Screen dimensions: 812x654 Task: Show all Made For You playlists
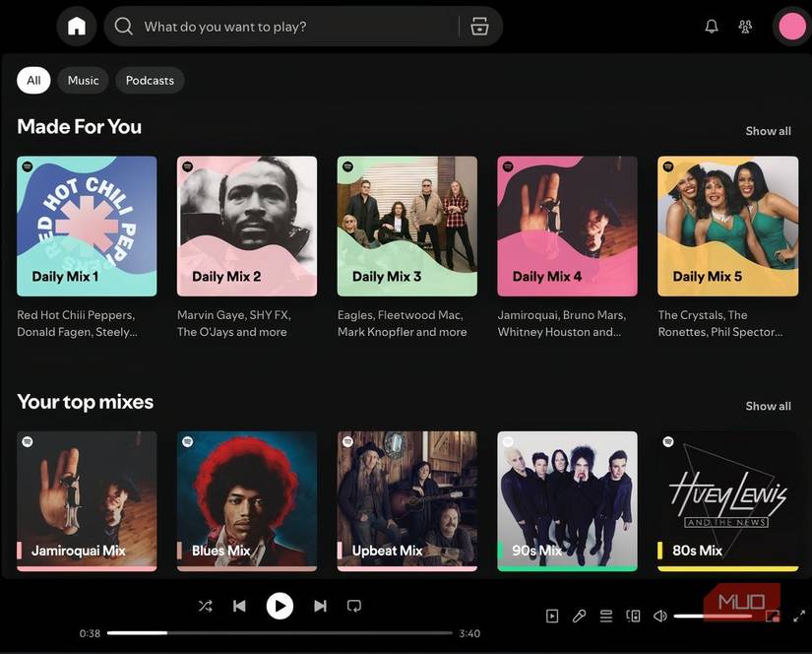pos(768,130)
